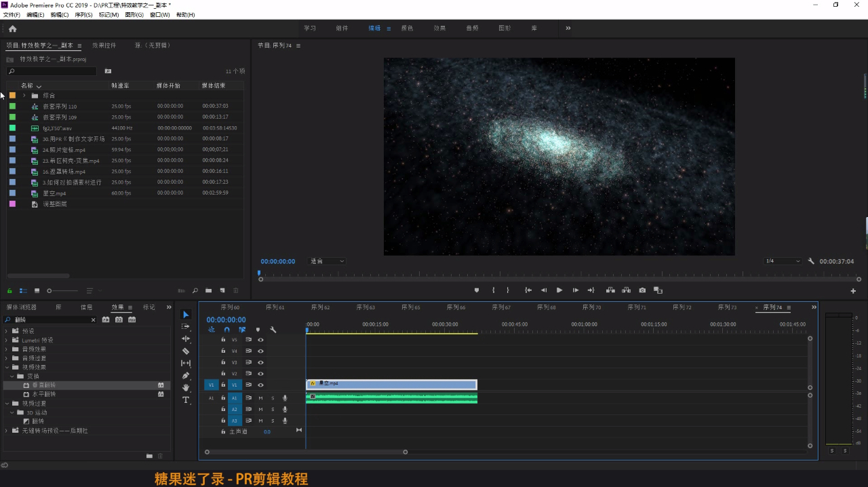Go to In point button

[x=528, y=290]
